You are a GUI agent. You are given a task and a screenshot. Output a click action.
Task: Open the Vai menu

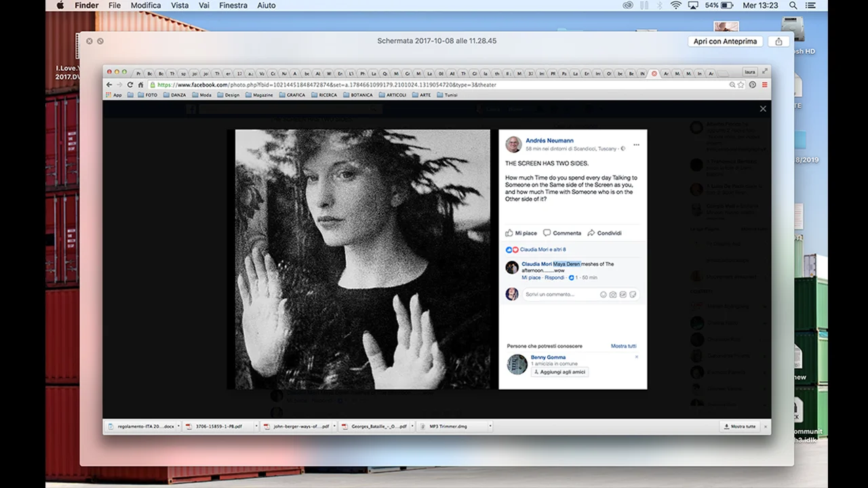[204, 5]
